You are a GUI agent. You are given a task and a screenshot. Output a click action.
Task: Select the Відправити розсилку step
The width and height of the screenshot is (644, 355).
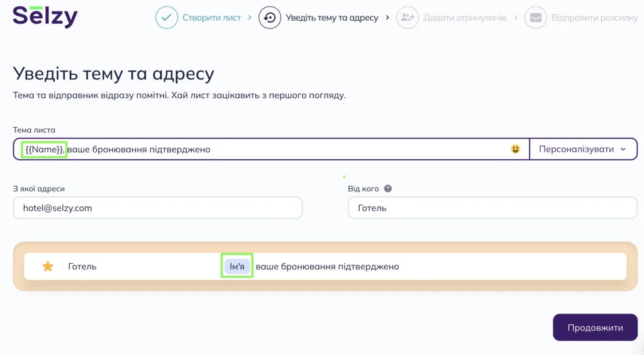594,18
